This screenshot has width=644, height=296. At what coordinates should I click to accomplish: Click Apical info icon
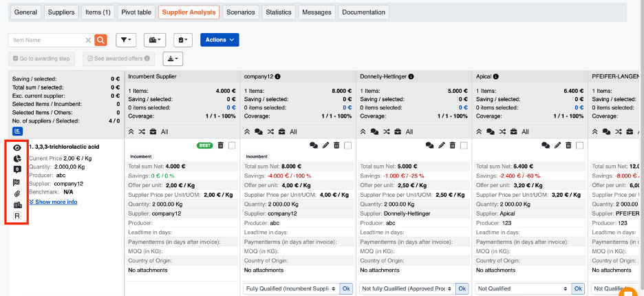coord(496,76)
